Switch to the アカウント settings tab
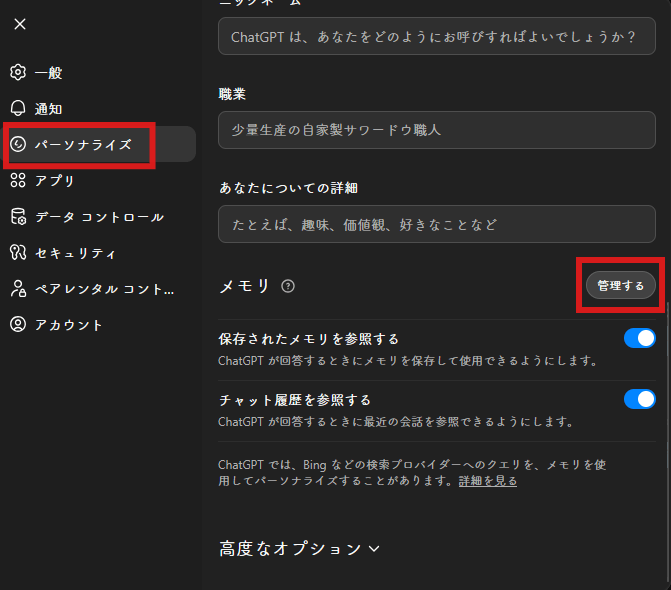 click(68, 325)
